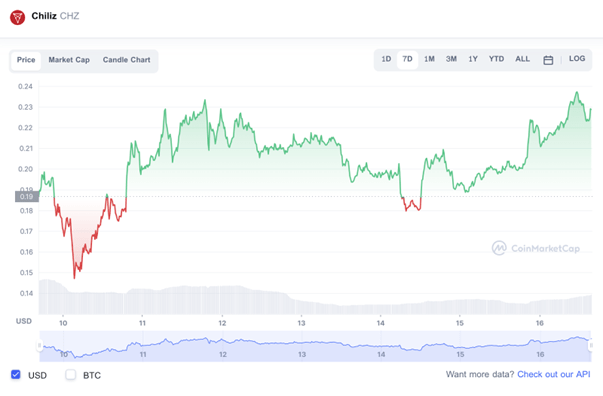This screenshot has width=603, height=396.
Task: Open the Check out our API link
Action: [553, 374]
